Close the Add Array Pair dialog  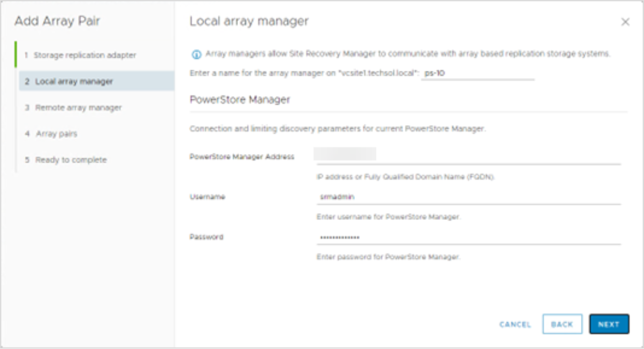(x=625, y=22)
